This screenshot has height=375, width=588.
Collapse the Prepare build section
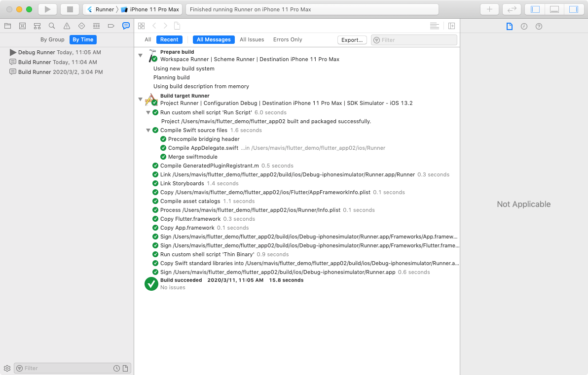point(140,56)
